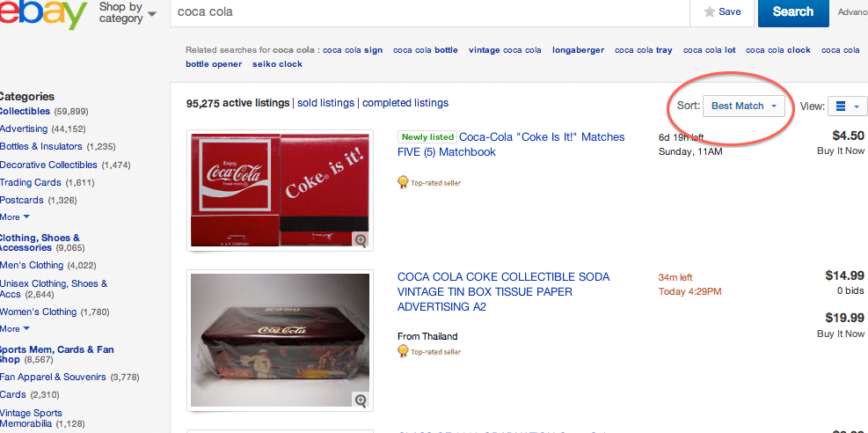Click the list view icon
868x433 pixels.
tap(841, 106)
